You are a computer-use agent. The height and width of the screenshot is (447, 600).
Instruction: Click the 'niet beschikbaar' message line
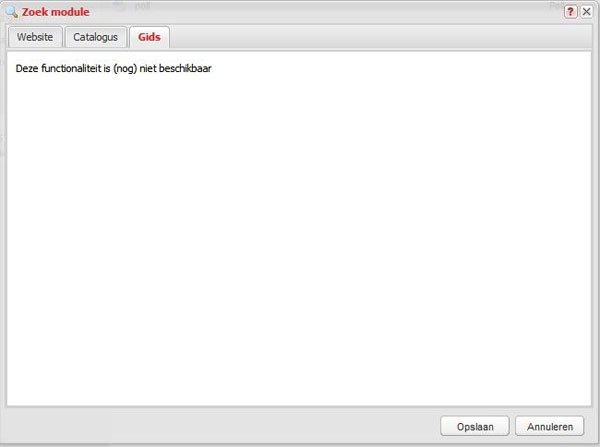click(114, 69)
